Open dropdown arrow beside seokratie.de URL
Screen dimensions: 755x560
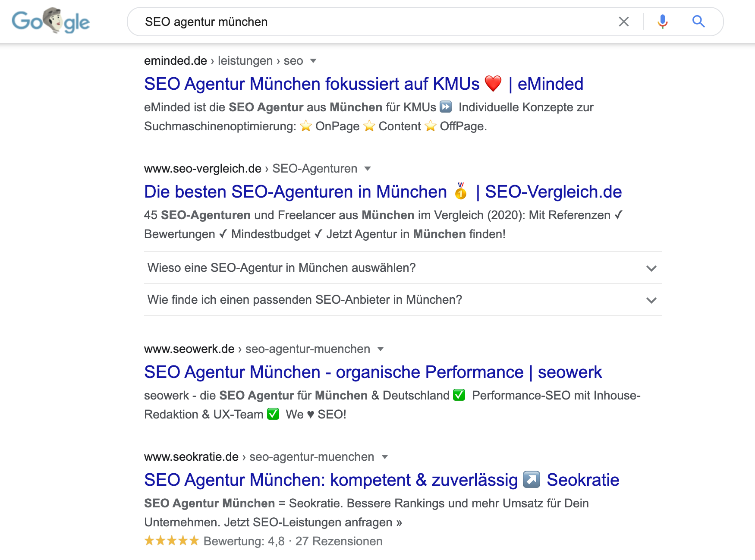pyautogui.click(x=385, y=457)
